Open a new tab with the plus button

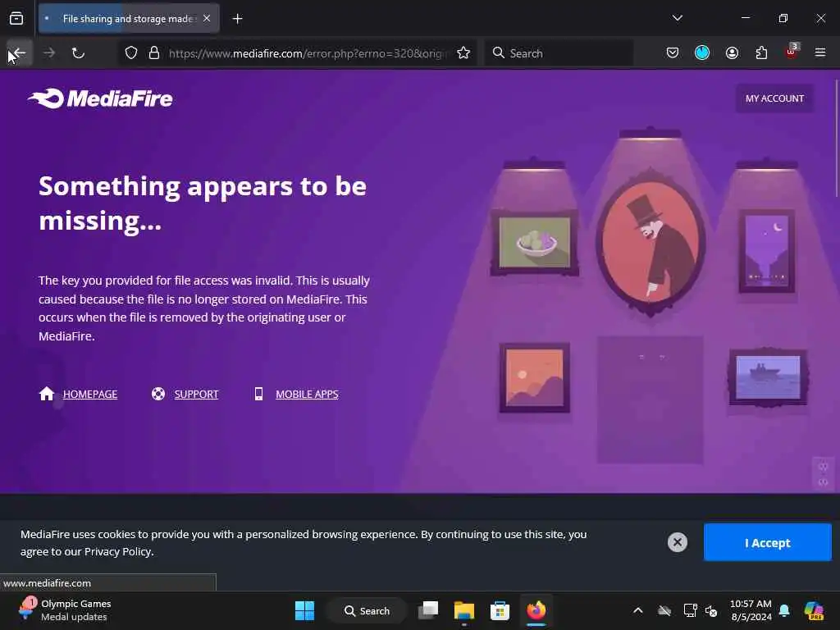[x=237, y=19]
